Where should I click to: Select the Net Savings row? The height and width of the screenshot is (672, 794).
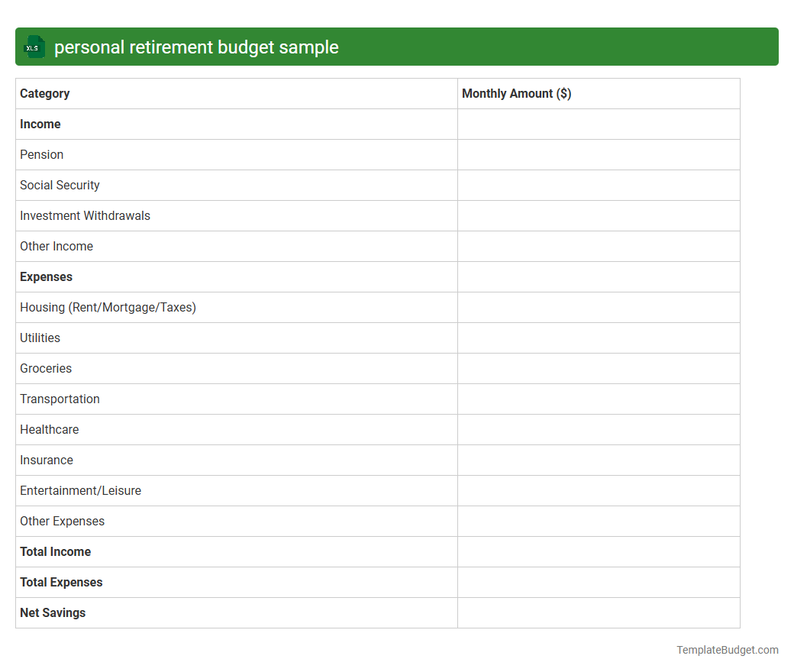pyautogui.click(x=53, y=612)
